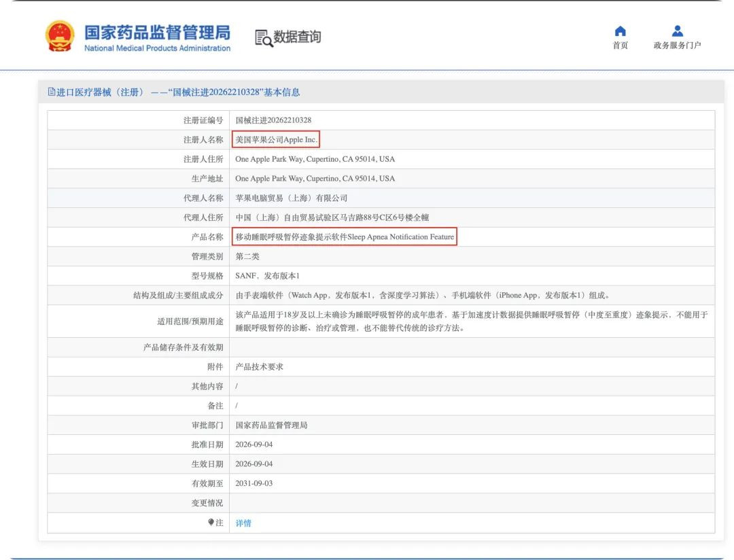Select the 管理类别 value 第二类

click(247, 257)
